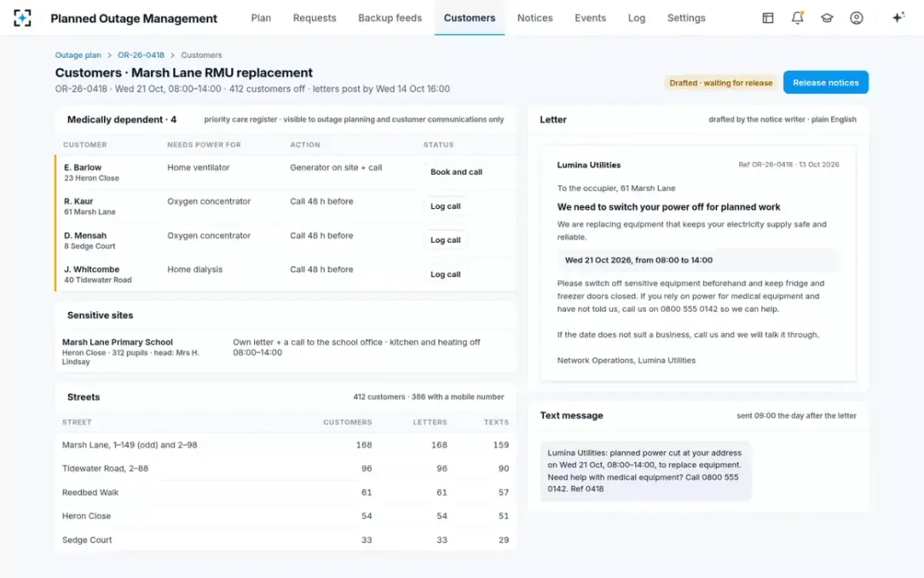Image resolution: width=924 pixels, height=578 pixels.
Task: Click Book and call for E. Barlow
Action: [x=457, y=172]
